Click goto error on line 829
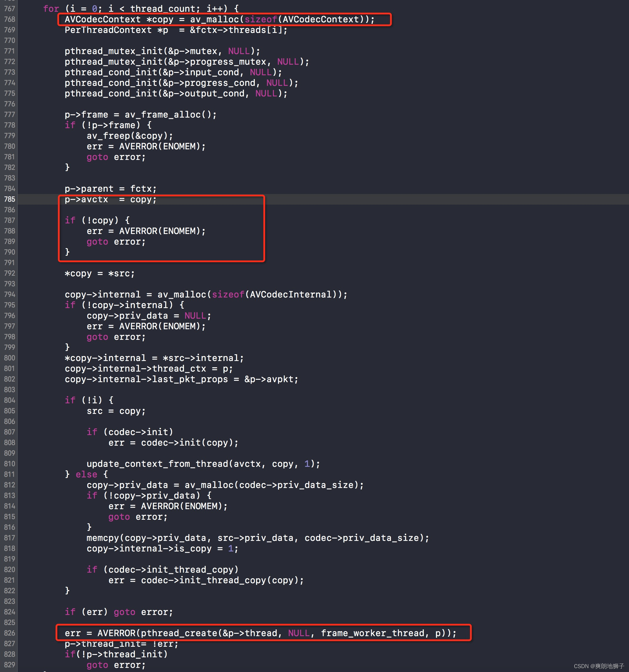 pos(116,665)
